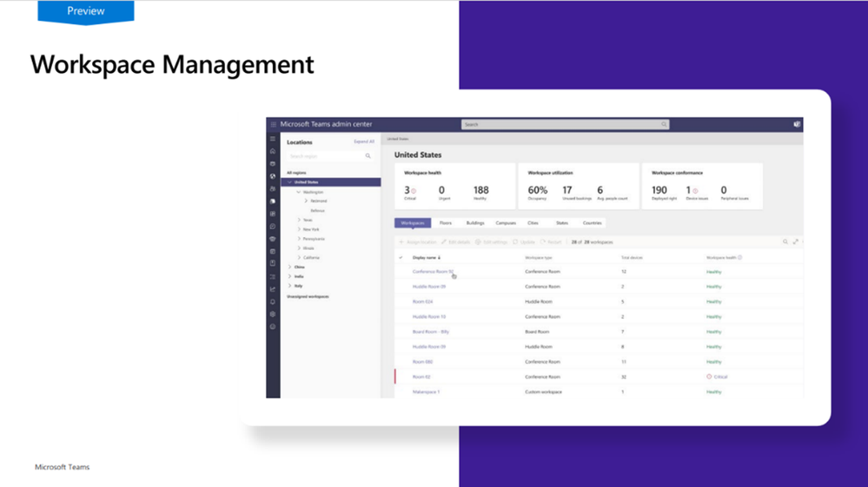Open the Conference Room 92 link
868x487 pixels.
[x=433, y=272]
